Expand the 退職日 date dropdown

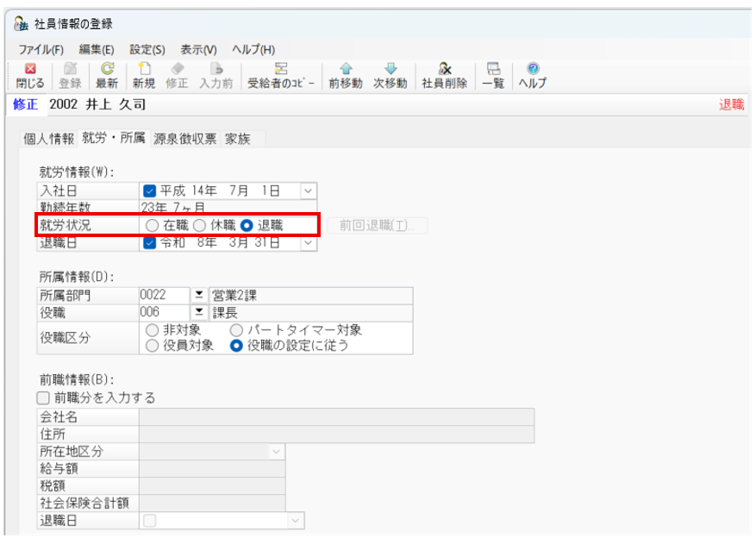coord(310,243)
